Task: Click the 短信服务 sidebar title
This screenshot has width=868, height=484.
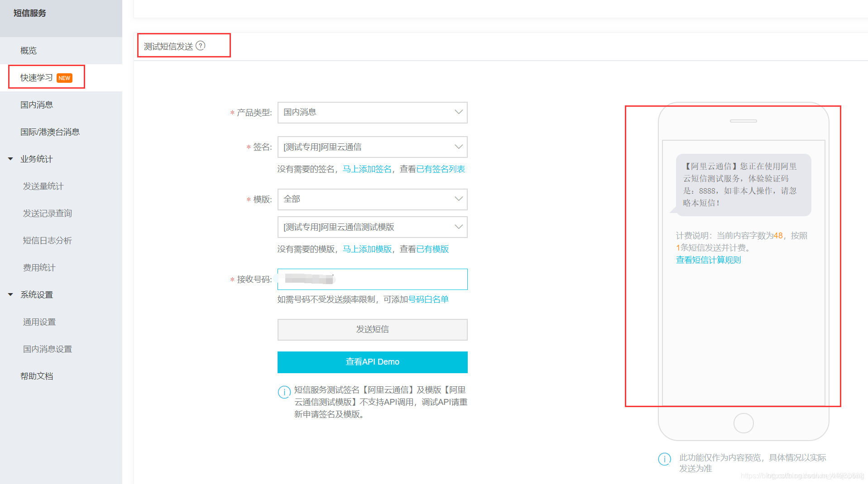Action: point(30,13)
